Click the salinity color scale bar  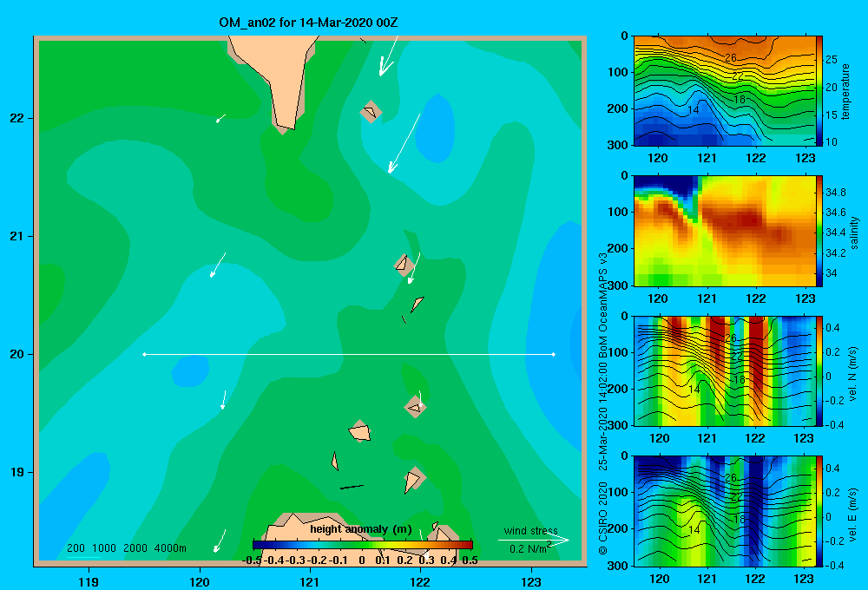coord(819,231)
